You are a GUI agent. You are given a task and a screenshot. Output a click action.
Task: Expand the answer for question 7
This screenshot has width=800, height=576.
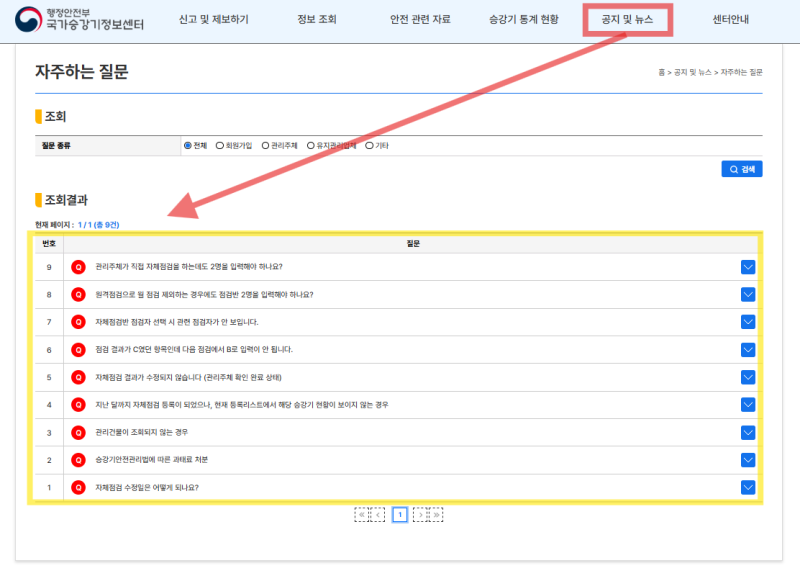[748, 322]
